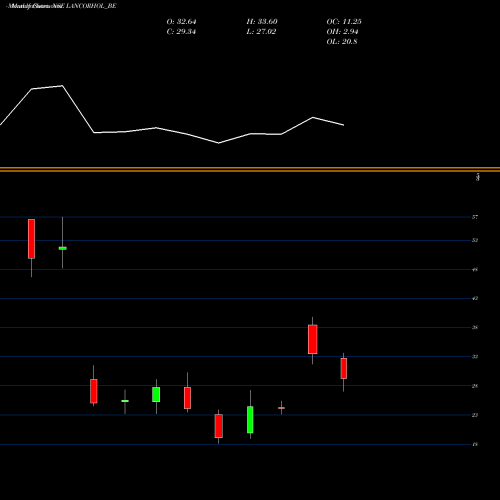Click the OL: 20.8 value

[342, 42]
